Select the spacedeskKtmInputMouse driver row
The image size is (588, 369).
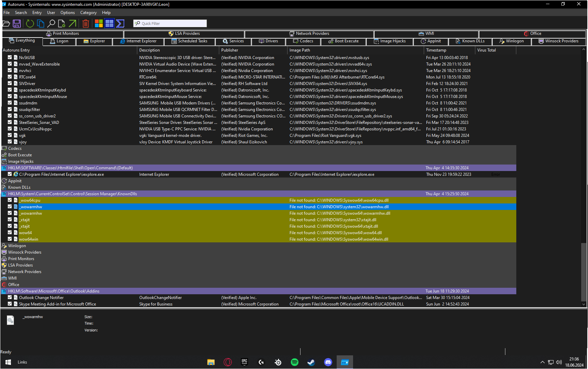tap(259, 97)
